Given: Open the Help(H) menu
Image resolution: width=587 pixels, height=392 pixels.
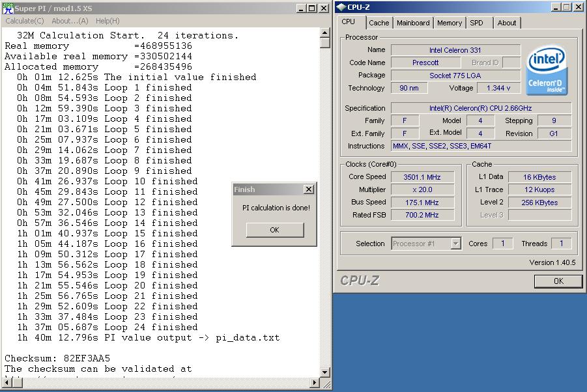Looking at the screenshot, I should pyautogui.click(x=107, y=21).
